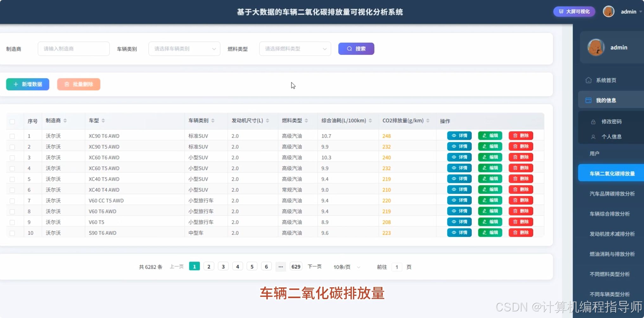Click the plus icon on 新增数据 button
The height and width of the screenshot is (318, 644).
coord(16,84)
